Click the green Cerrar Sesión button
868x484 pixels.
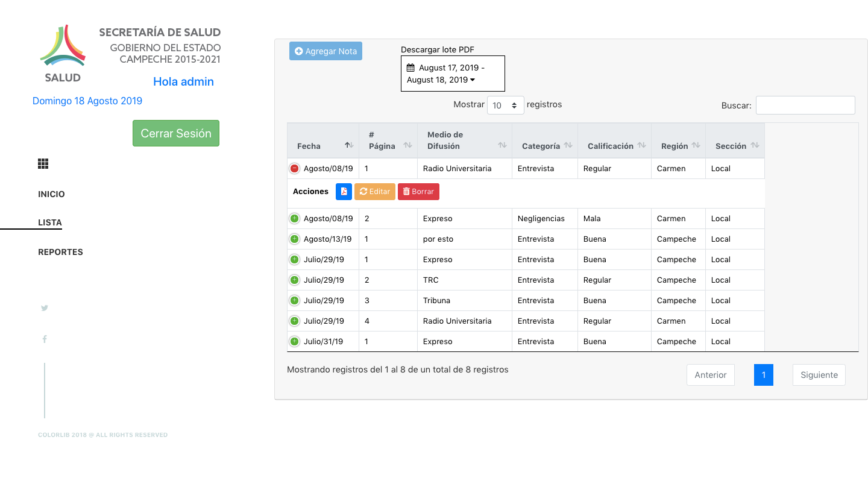pyautogui.click(x=176, y=133)
